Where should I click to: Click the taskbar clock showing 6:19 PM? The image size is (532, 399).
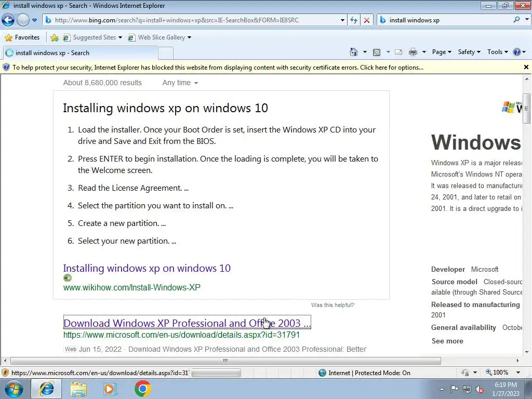click(x=506, y=389)
